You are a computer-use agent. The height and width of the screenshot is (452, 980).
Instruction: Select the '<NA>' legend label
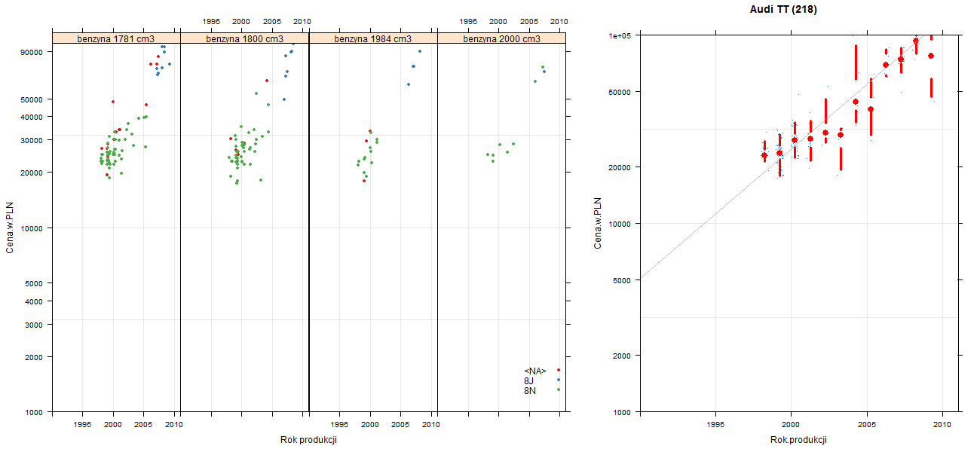[x=534, y=371]
